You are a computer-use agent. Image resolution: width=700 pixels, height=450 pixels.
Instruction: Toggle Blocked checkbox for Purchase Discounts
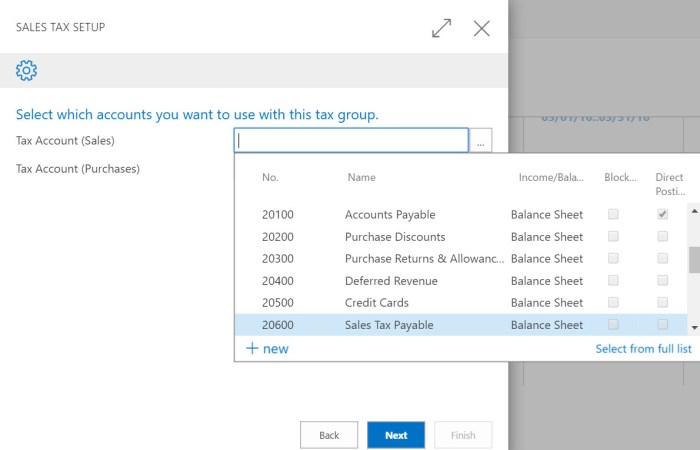coord(613,237)
